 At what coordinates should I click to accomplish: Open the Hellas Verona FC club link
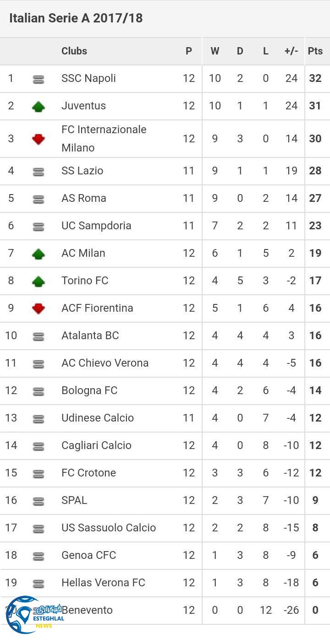(103, 583)
